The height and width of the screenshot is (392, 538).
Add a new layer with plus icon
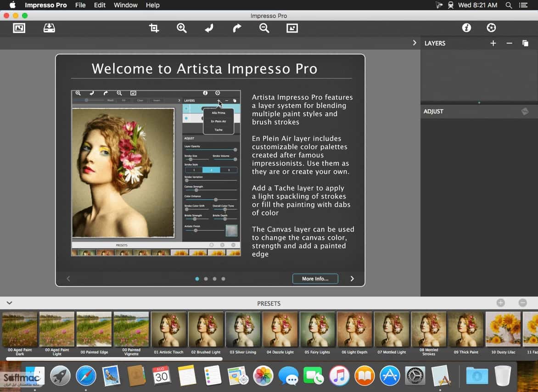pyautogui.click(x=493, y=43)
